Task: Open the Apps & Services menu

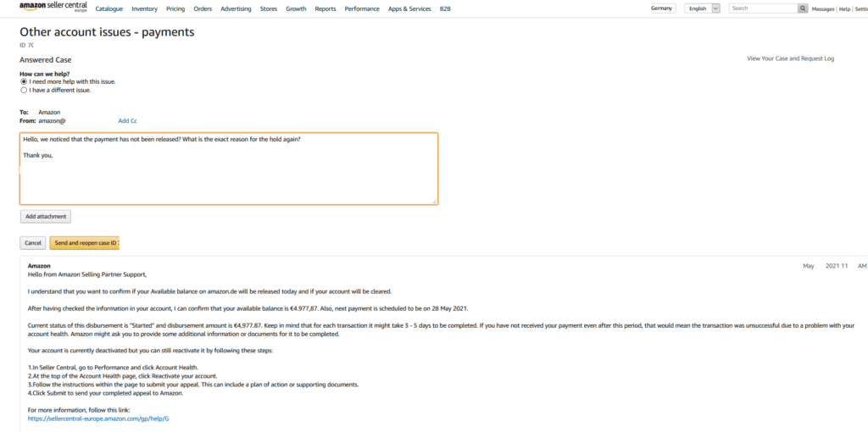Action: pos(409,8)
